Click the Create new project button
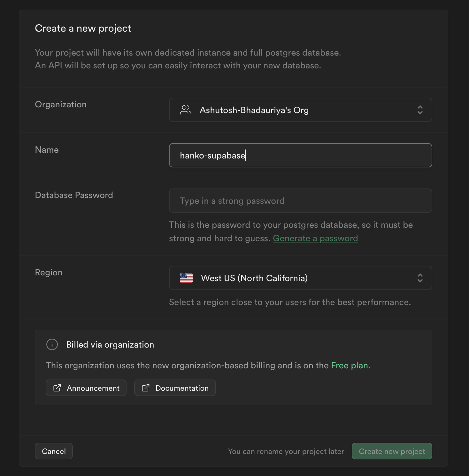The image size is (469, 476). pyautogui.click(x=392, y=451)
